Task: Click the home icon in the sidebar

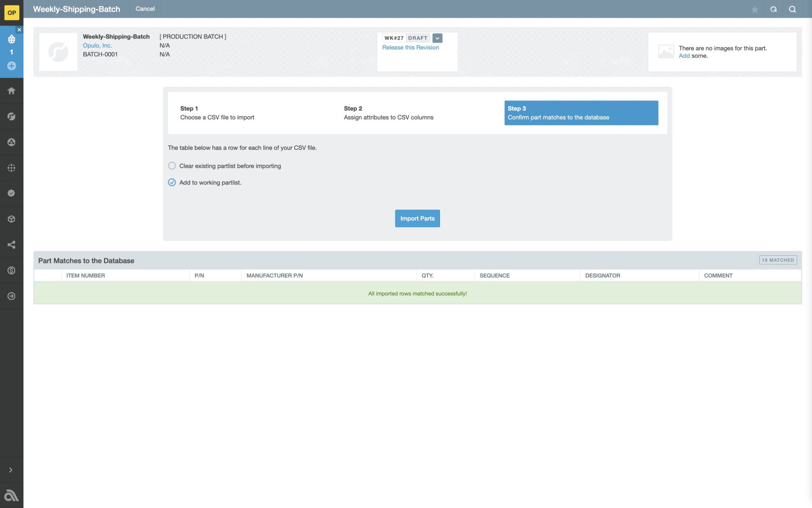Action: pos(11,91)
